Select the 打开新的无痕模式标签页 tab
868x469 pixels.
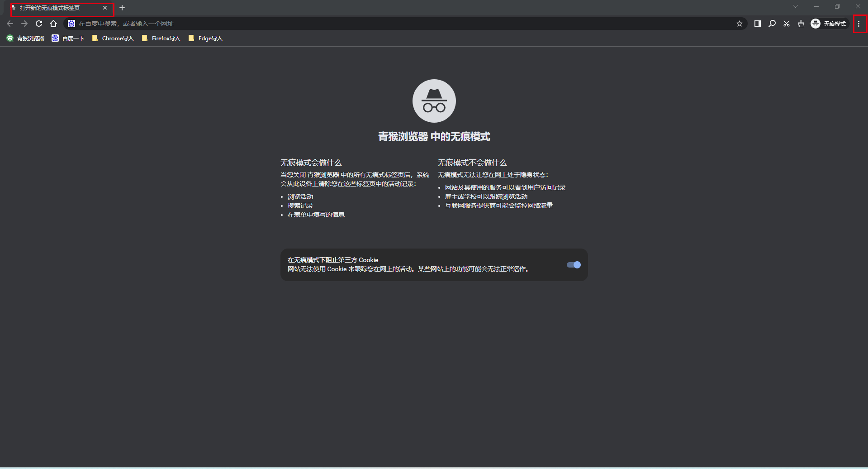point(59,8)
